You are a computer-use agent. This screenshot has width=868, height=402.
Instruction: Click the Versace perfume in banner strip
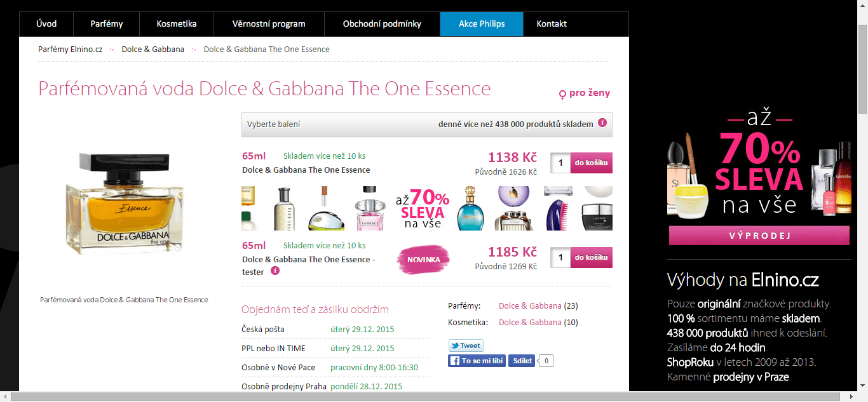(x=370, y=208)
